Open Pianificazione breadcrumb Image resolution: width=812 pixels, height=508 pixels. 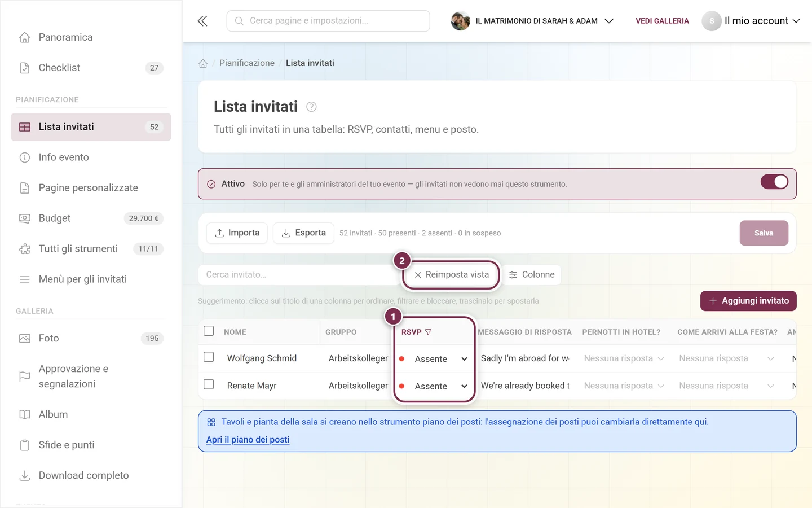247,63
